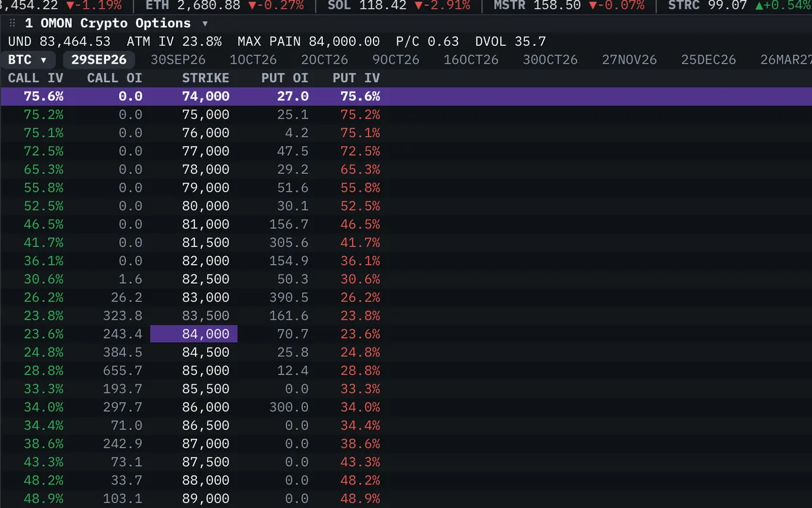Click the ATM IV 23.8% stat
Image resolution: width=812 pixels, height=508 pixels.
click(x=174, y=41)
